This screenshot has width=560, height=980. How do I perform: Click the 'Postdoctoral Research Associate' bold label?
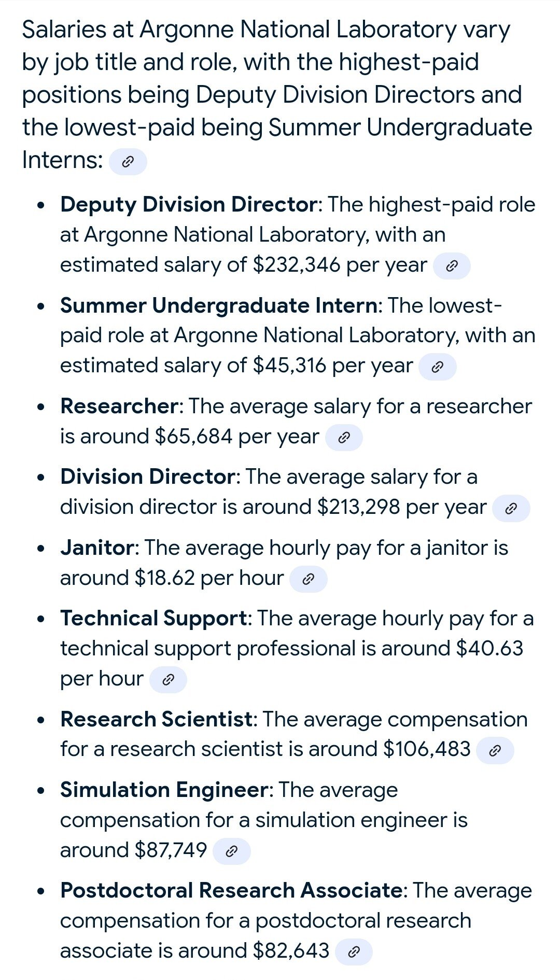(231, 891)
